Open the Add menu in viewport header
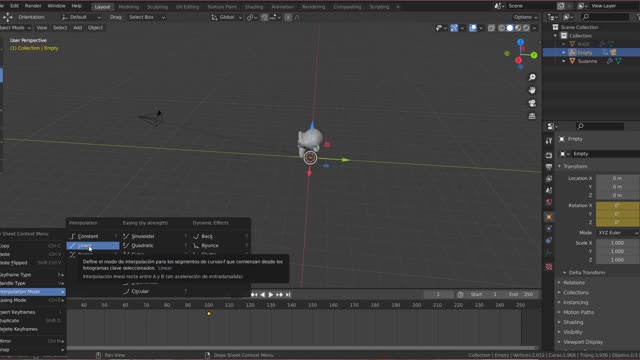The image size is (640, 360). 78,28
